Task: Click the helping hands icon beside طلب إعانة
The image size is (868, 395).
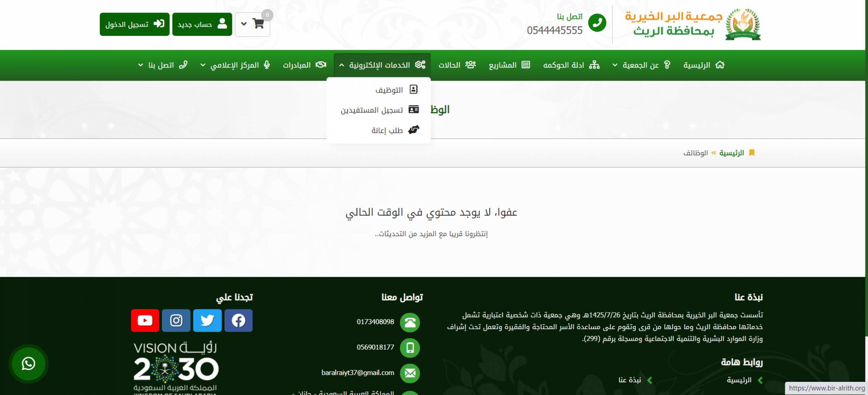Action: 413,130
